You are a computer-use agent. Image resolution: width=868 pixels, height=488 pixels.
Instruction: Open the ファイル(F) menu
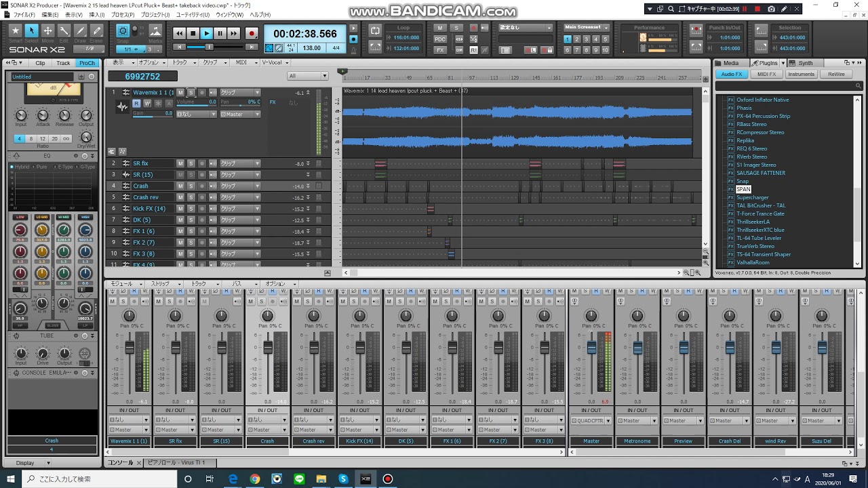24,15
